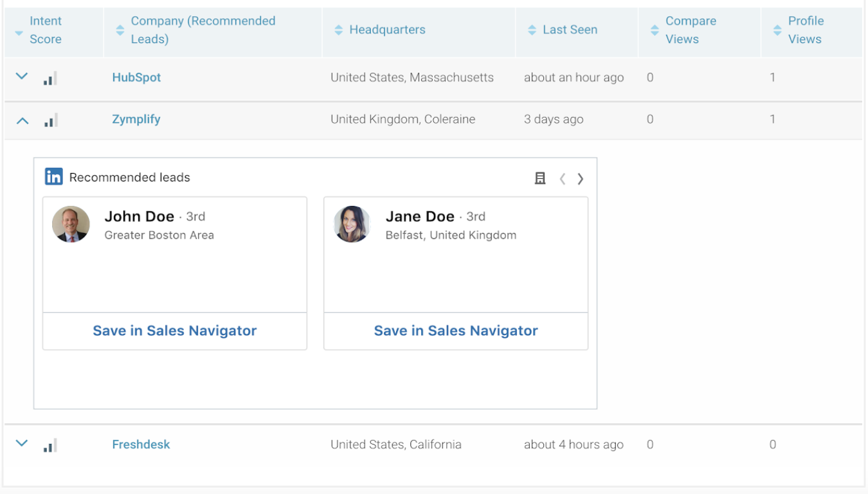The height and width of the screenshot is (494, 868).
Task: Sort table by Compare Views column
Action: (x=655, y=30)
